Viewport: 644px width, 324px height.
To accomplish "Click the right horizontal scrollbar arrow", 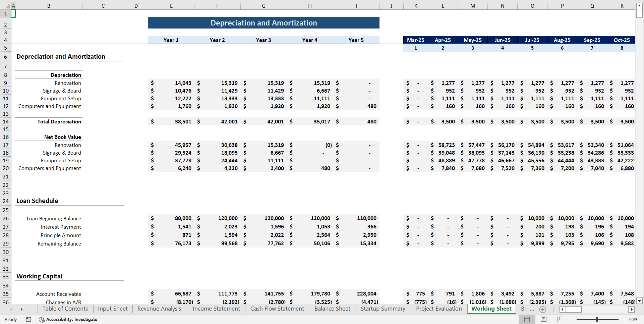I will [632, 310].
